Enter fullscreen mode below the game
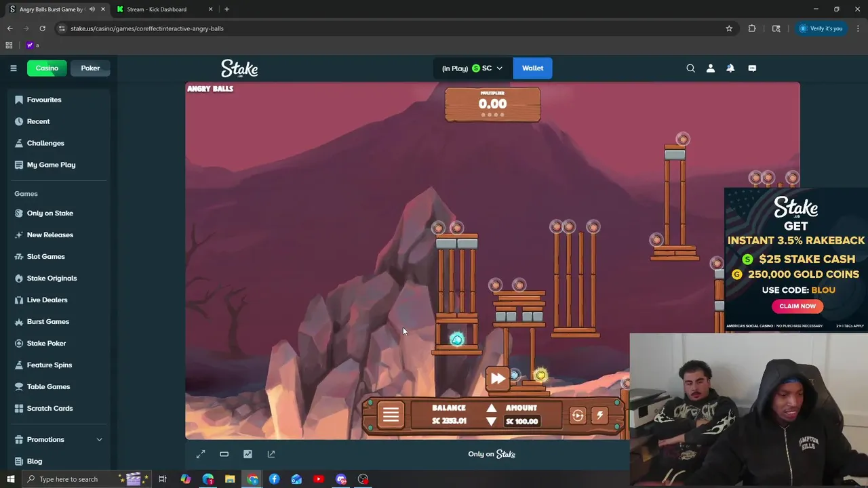868x488 pixels. 201,454
